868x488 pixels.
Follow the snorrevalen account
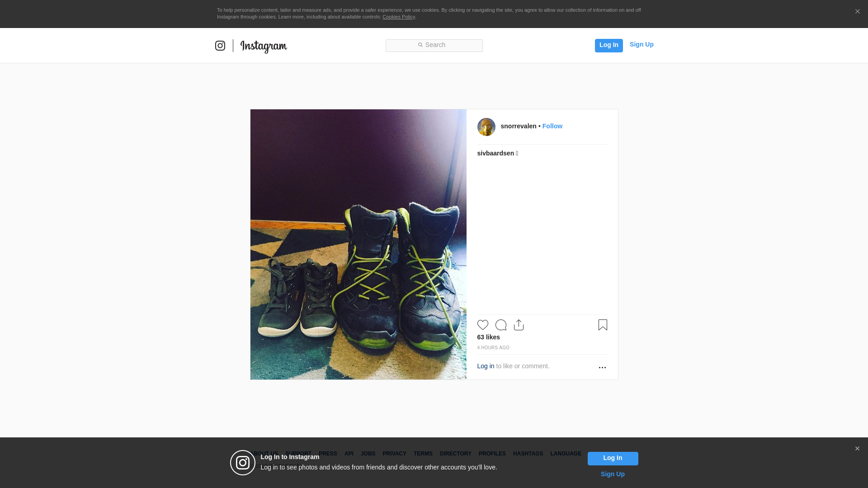[552, 126]
